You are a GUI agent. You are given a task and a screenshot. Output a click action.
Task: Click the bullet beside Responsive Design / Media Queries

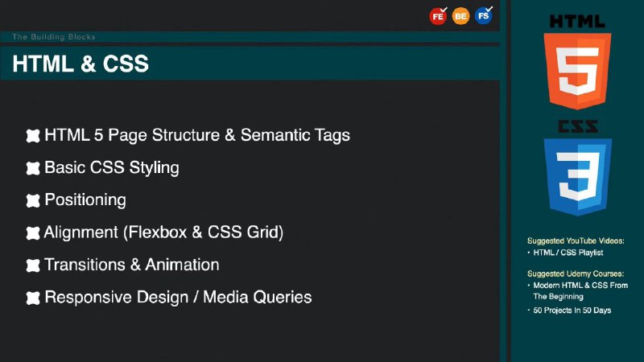(33, 298)
